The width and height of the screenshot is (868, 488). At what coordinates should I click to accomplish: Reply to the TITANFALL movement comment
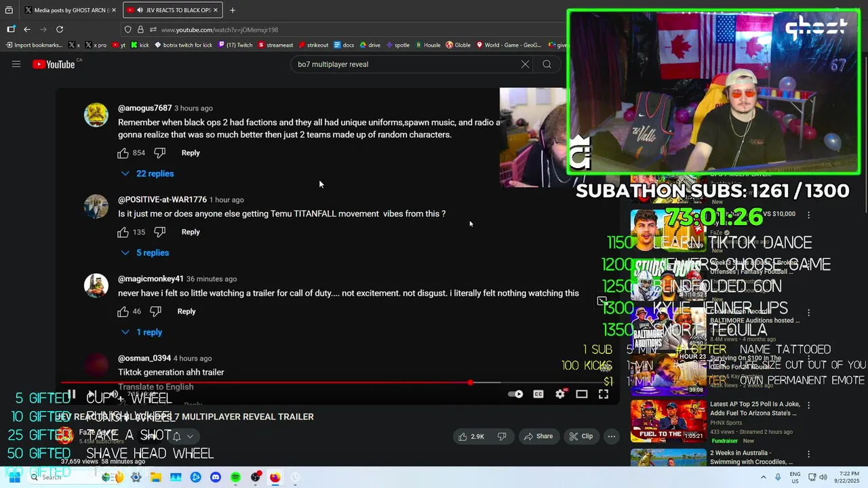191,232
